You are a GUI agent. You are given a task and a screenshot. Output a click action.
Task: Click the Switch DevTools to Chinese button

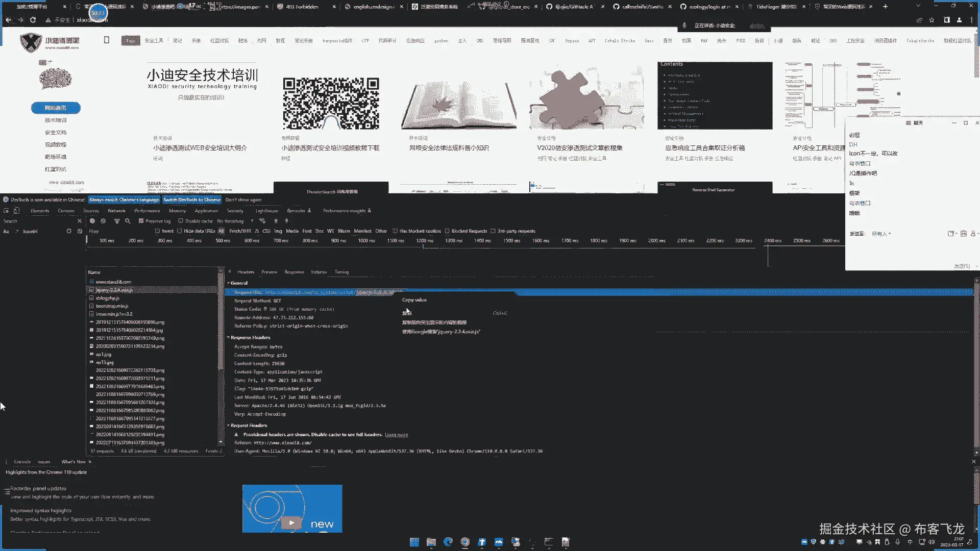click(192, 199)
